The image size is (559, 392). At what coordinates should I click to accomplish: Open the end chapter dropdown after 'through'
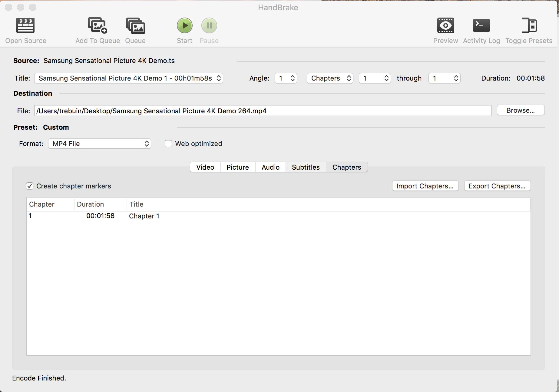point(444,78)
